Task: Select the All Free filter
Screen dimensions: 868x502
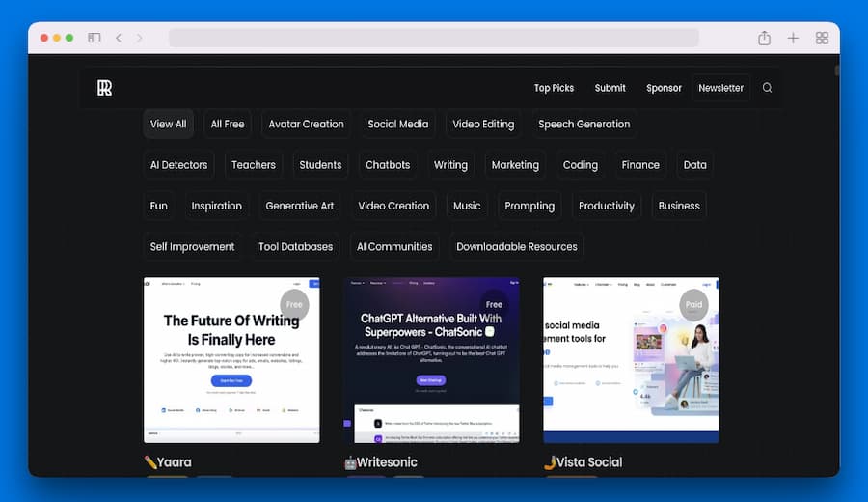Action: click(x=228, y=125)
